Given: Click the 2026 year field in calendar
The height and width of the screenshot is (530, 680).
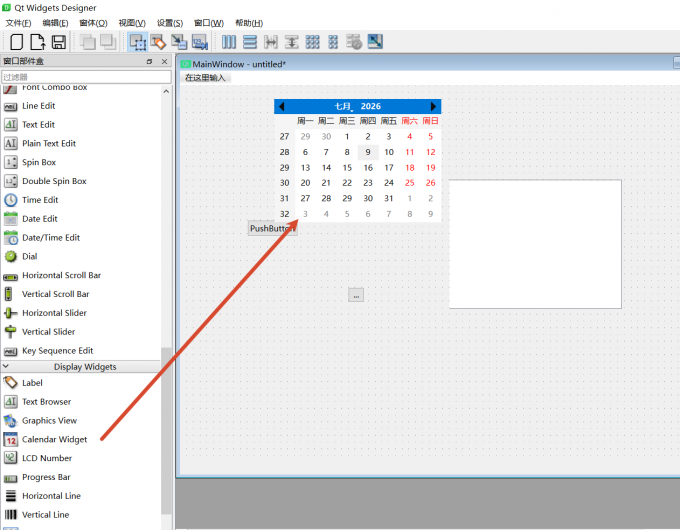Looking at the screenshot, I should pos(370,106).
